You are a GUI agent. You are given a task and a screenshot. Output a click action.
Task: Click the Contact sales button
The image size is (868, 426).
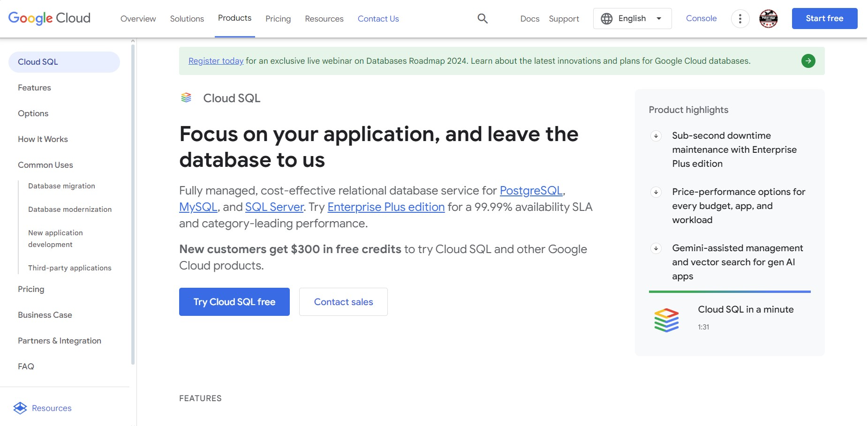click(343, 302)
